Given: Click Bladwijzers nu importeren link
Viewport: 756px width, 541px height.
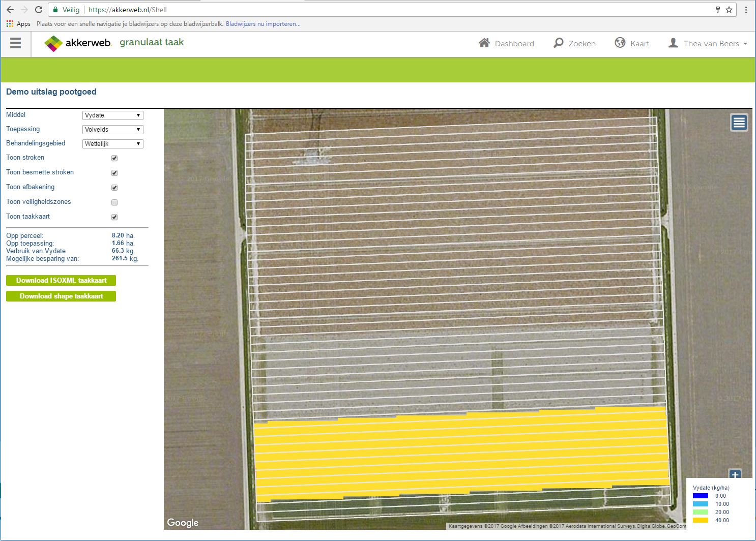Looking at the screenshot, I should [x=263, y=24].
